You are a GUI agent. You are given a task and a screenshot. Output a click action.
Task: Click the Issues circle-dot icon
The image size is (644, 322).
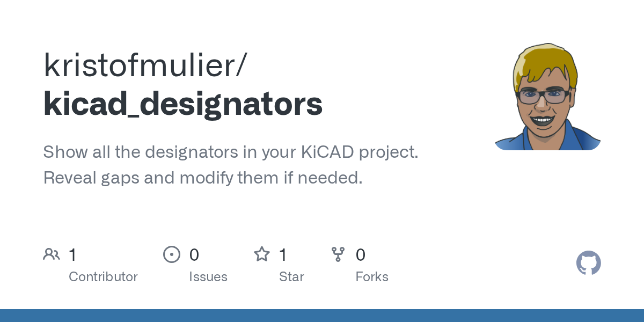(171, 254)
